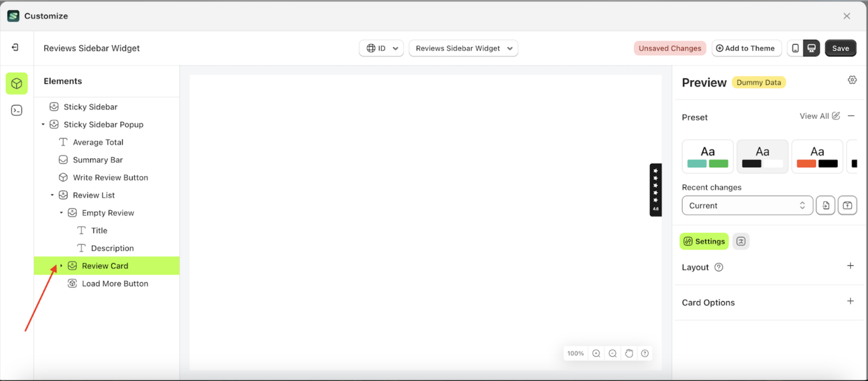The width and height of the screenshot is (868, 381).
Task: Click the Settings tab in Preview panel
Action: [704, 241]
